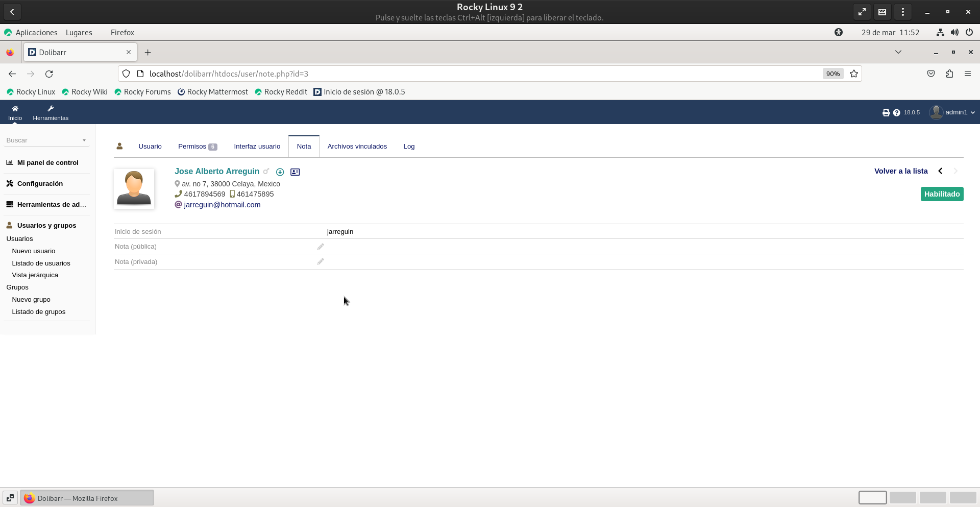Open Herramientas wrench menu

pos(51,112)
